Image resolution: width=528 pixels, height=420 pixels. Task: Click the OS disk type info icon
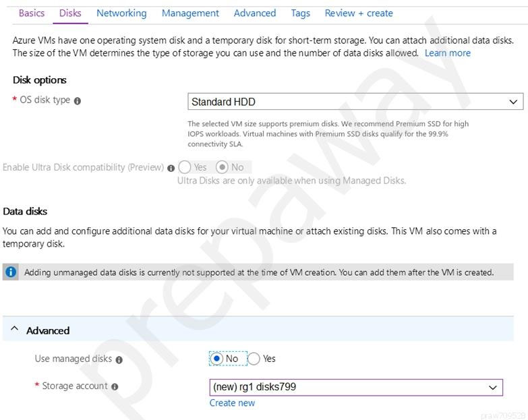click(x=78, y=100)
